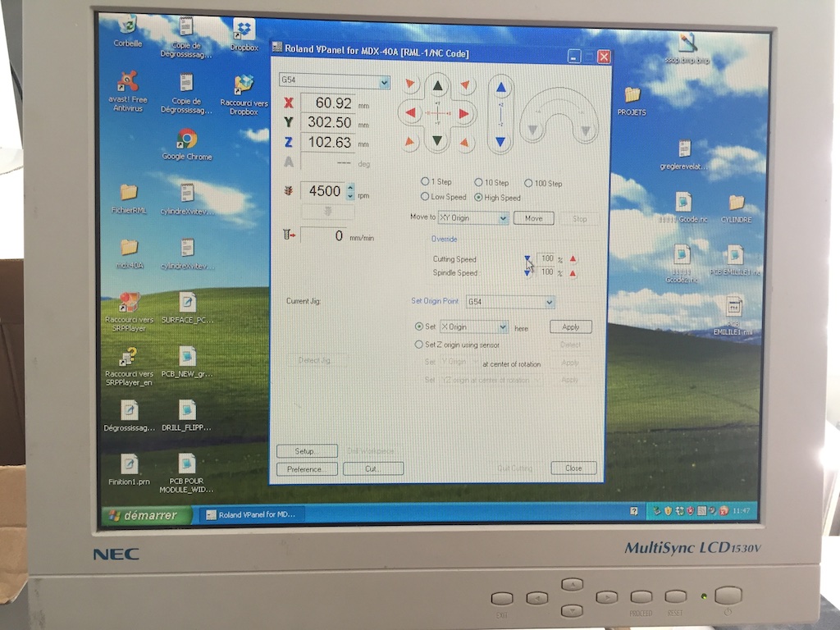Jog diagonally with the up-left orange arrow
The image size is (840, 630).
(410, 84)
